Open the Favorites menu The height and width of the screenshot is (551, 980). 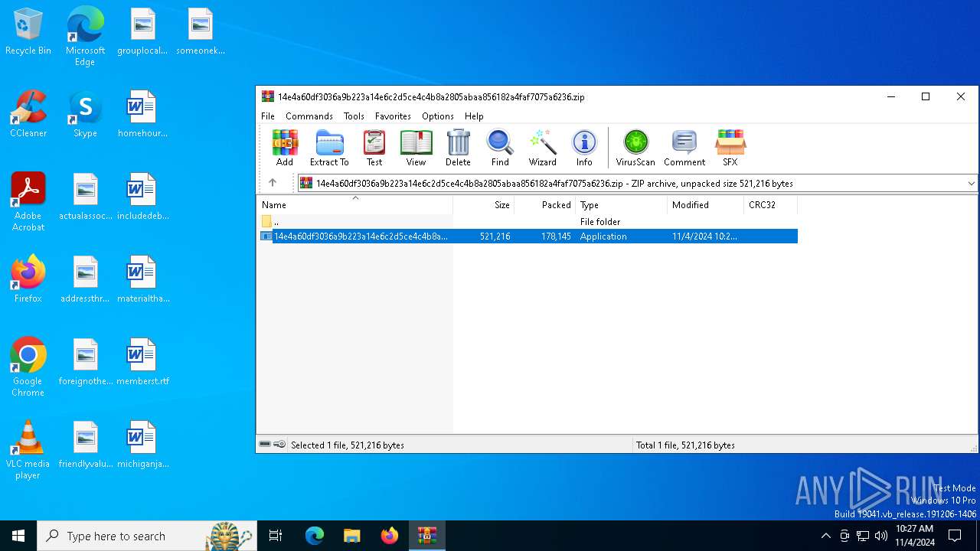[393, 116]
